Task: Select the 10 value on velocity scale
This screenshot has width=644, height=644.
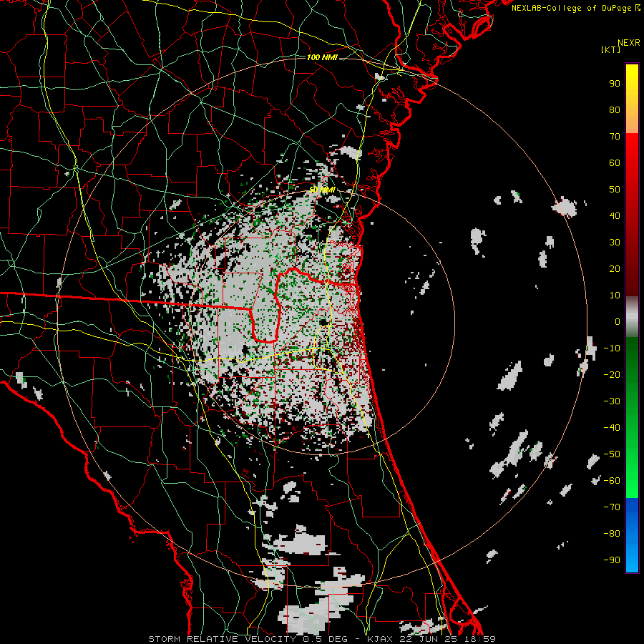Action: click(615, 296)
